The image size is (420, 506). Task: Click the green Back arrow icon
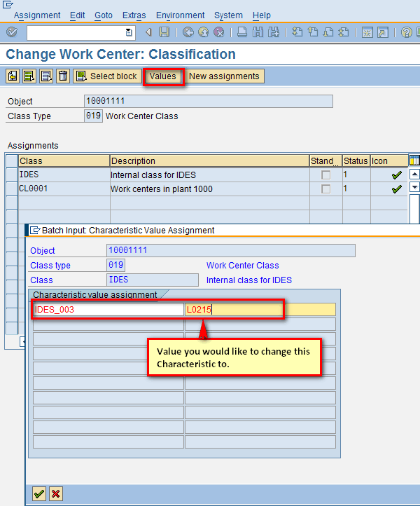[188, 32]
